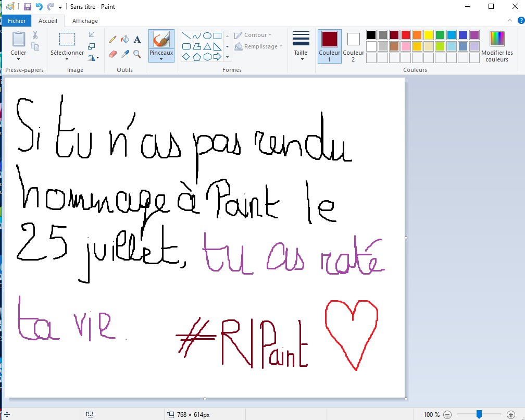
Task: Expand the Sélectionner dropdown arrow
Action: pyautogui.click(x=67, y=59)
